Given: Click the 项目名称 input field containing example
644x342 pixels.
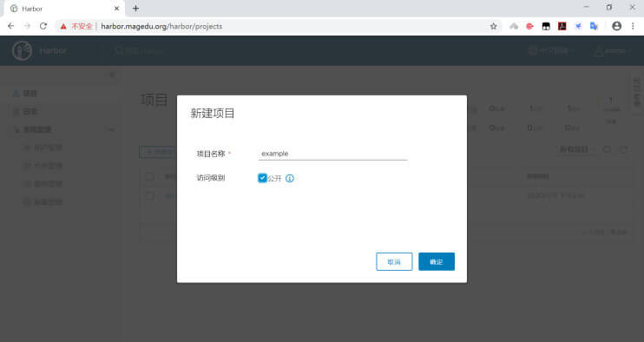Looking at the screenshot, I should click(332, 154).
